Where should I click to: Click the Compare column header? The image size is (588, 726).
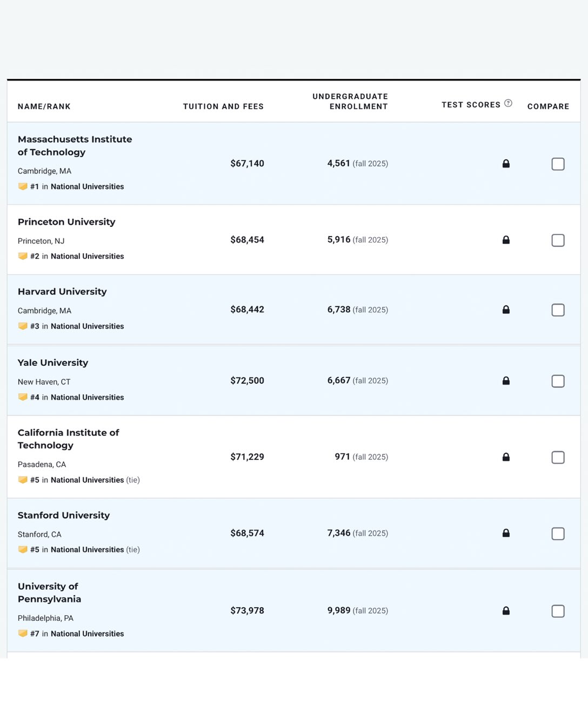pos(548,106)
